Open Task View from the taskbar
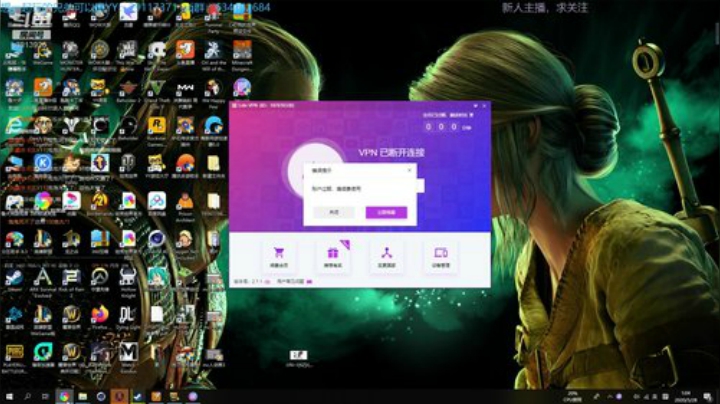The width and height of the screenshot is (720, 404). coord(45,396)
